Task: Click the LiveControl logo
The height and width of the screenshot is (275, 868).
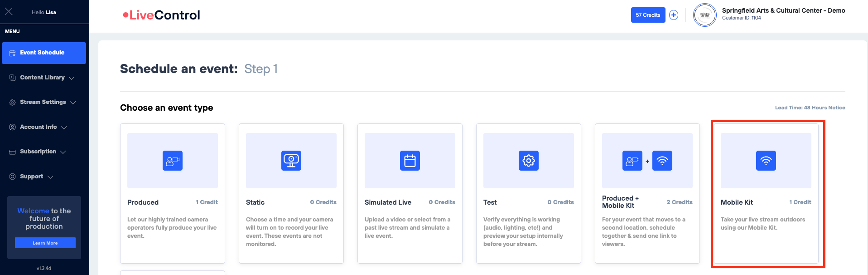Action: (161, 15)
